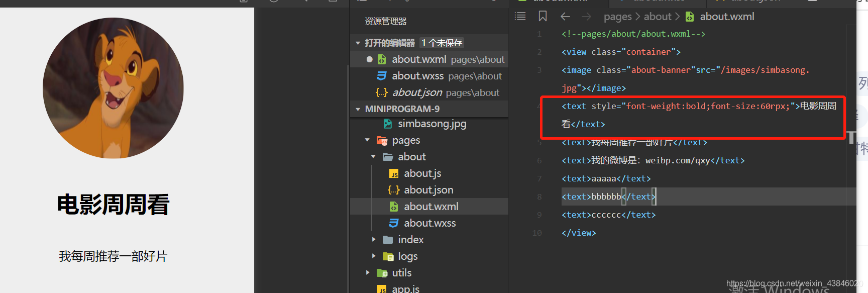The height and width of the screenshot is (293, 868).
Task: Click the <view class="container"> line
Action: click(x=621, y=52)
